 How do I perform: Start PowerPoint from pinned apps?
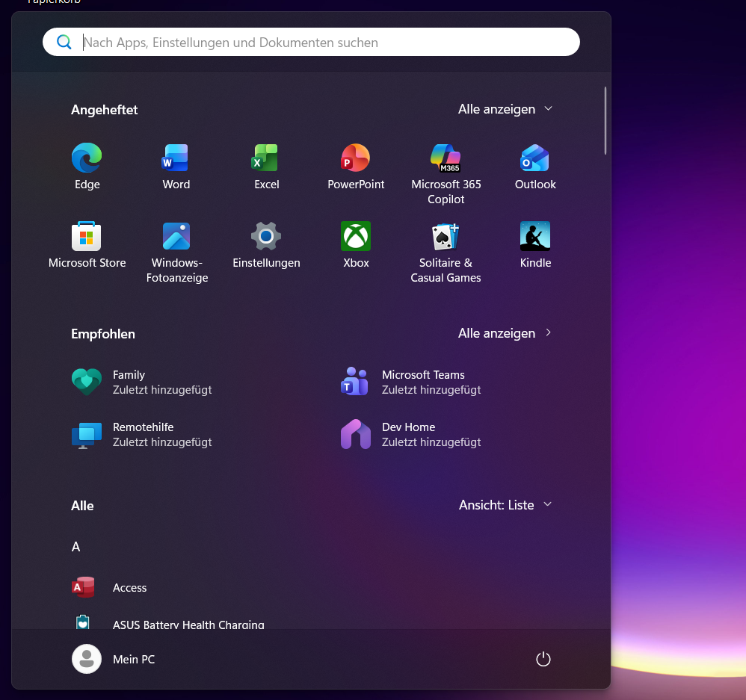point(356,167)
